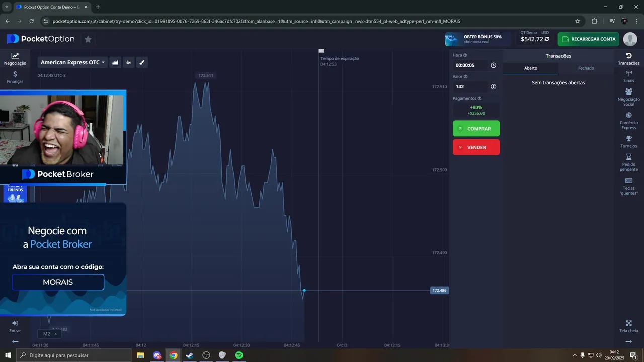
Task: Switch to the Aberto transactions tab
Action: click(531, 68)
